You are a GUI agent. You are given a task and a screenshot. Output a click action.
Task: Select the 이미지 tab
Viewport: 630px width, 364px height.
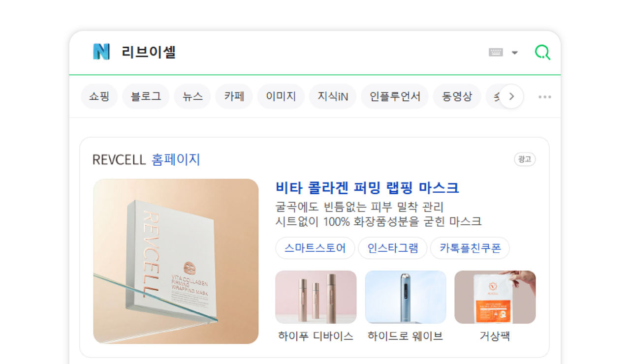pyautogui.click(x=281, y=96)
